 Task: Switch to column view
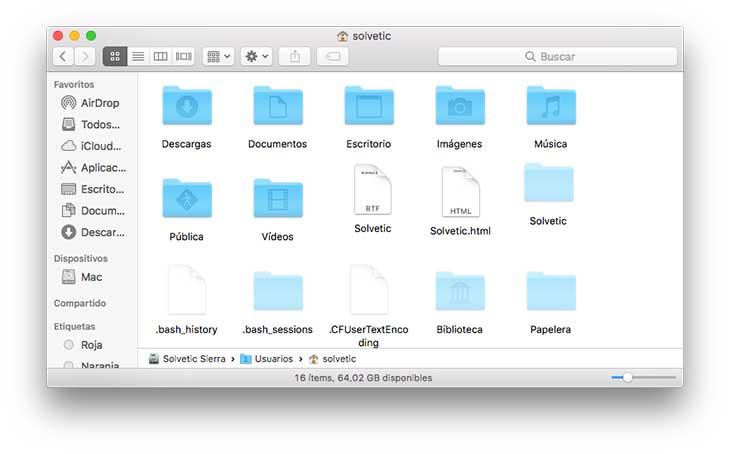tap(160, 56)
